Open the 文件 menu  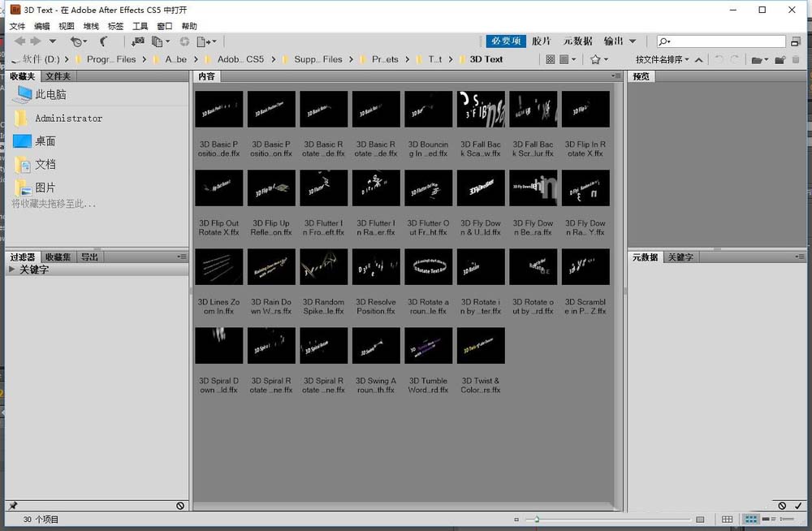17,26
